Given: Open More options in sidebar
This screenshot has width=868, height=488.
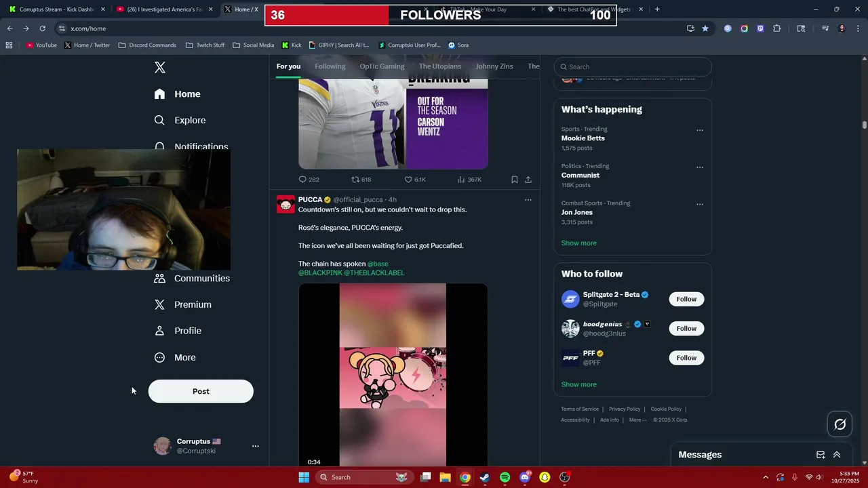Looking at the screenshot, I should click(x=175, y=357).
